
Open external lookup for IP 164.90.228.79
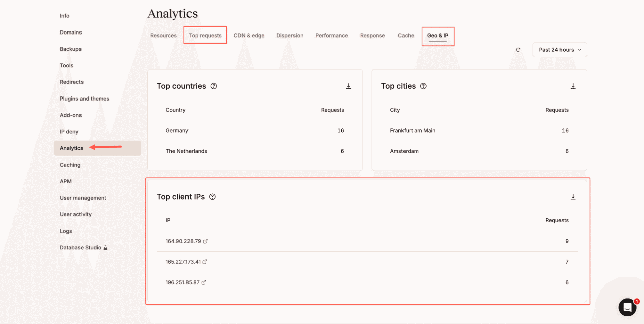point(206,241)
